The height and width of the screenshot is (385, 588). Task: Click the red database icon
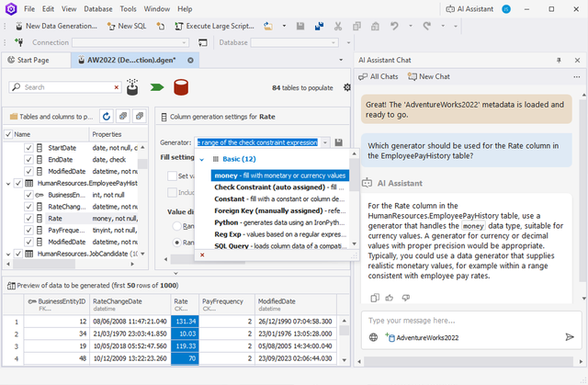pos(181,87)
